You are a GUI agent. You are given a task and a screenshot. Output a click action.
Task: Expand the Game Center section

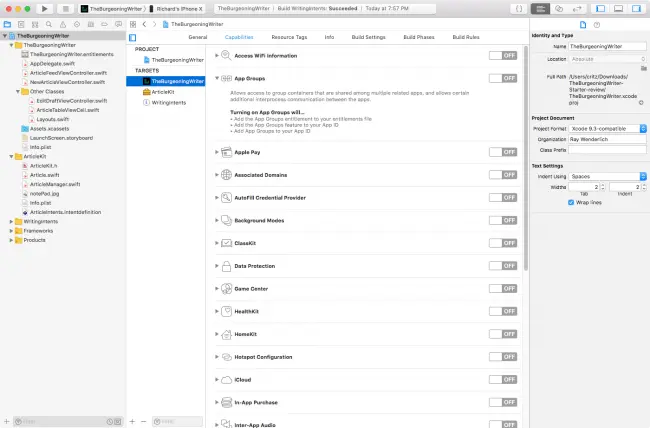point(217,289)
